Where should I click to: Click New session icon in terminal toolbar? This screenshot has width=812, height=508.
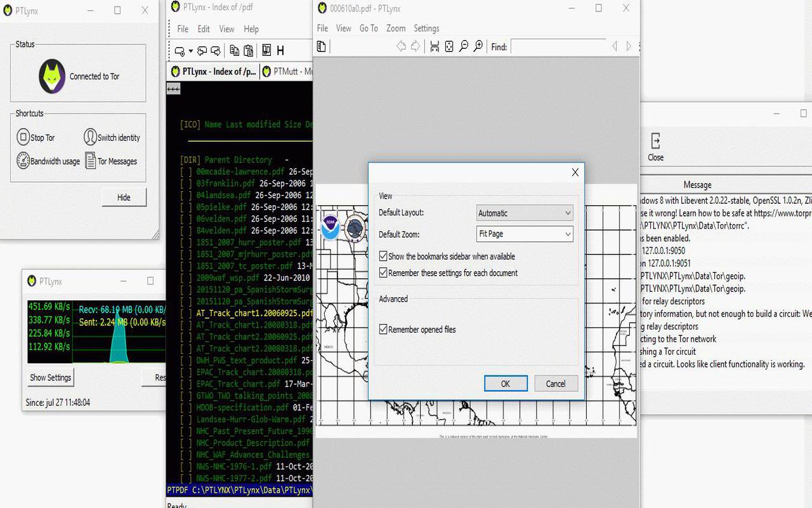tap(180, 51)
